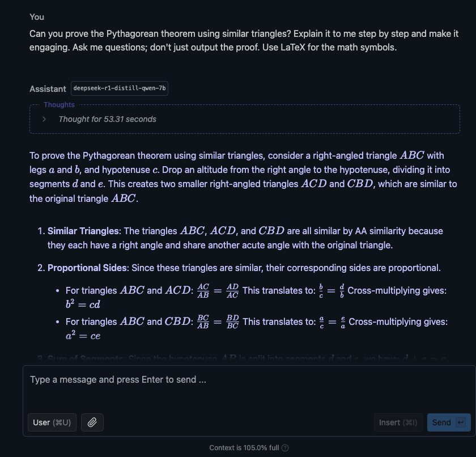Attach a file with the paperclip icon

point(92,422)
